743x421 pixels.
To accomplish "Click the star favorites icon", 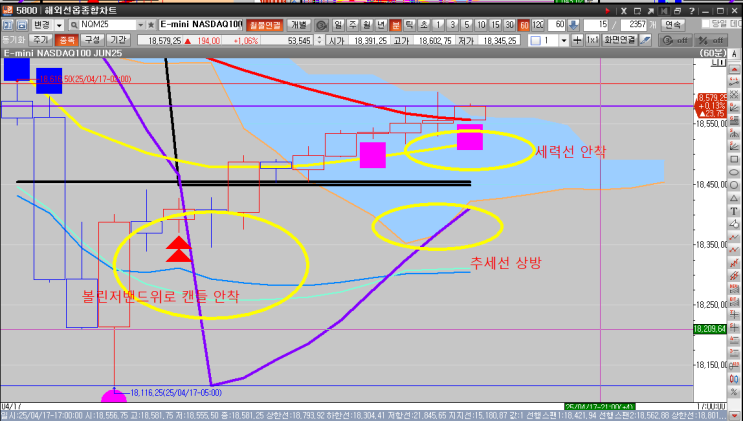I will (151, 25).
